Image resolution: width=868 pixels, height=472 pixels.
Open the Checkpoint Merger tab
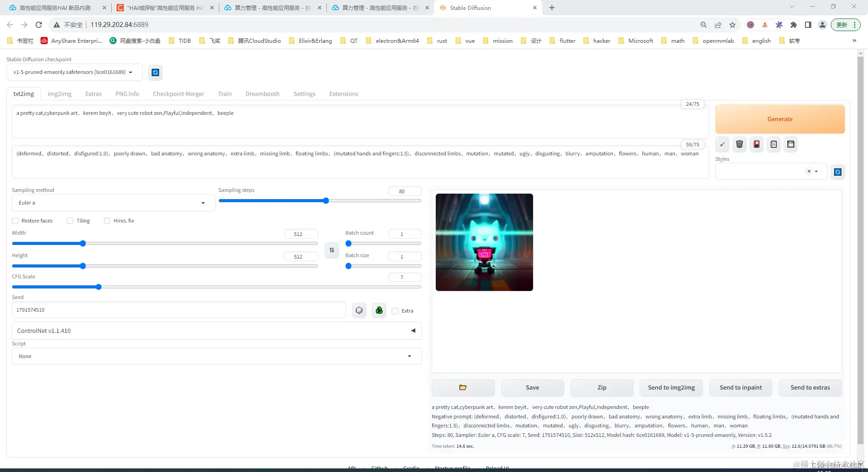(x=178, y=94)
